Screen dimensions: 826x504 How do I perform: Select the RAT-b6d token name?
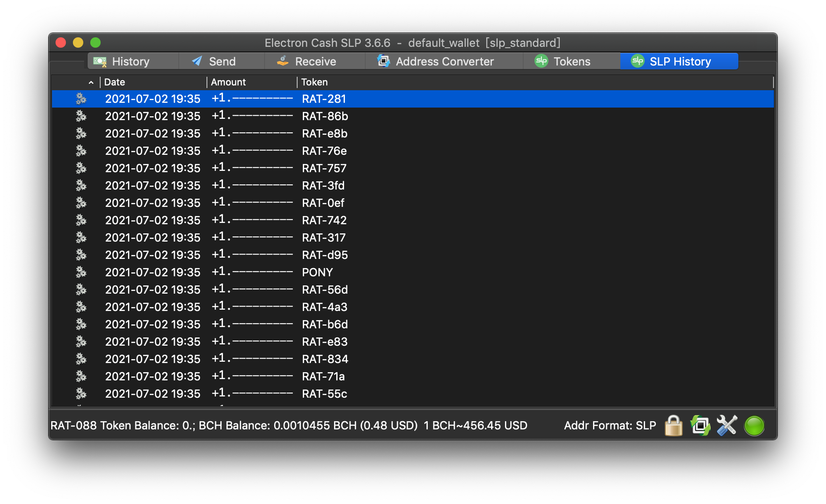[325, 324]
